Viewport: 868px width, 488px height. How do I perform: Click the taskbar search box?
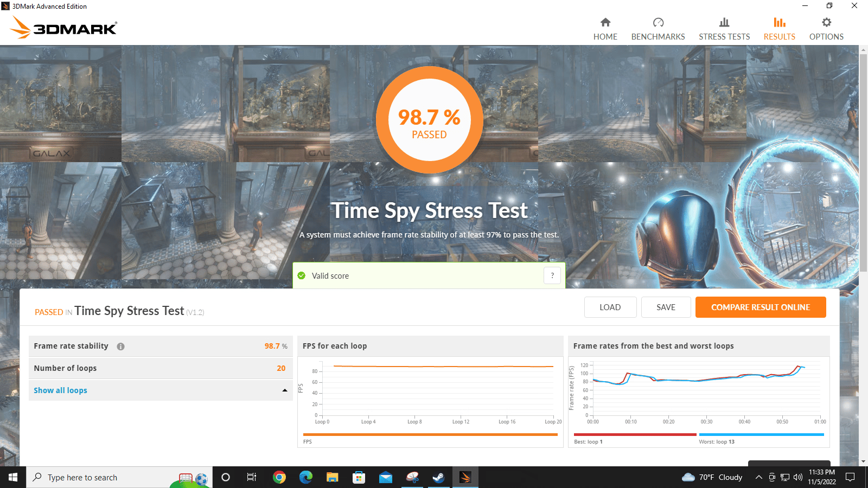tap(119, 477)
